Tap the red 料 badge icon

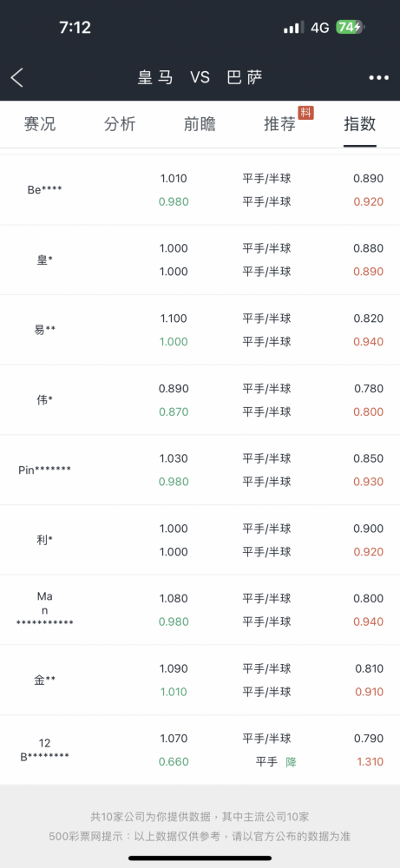pyautogui.click(x=306, y=112)
